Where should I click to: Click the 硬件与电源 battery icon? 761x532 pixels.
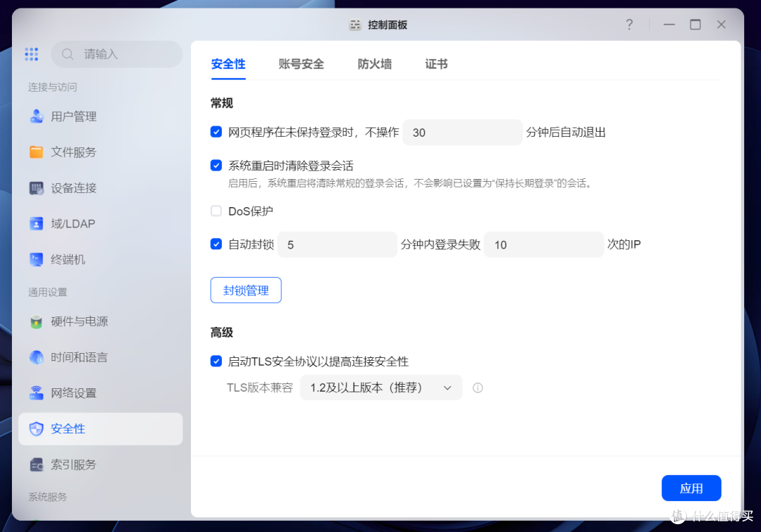click(37, 321)
